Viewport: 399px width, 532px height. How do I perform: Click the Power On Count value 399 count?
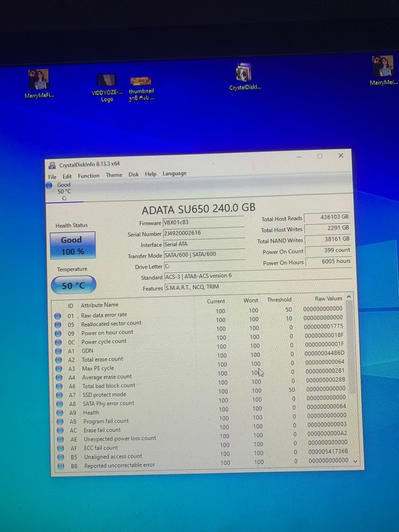(x=328, y=250)
